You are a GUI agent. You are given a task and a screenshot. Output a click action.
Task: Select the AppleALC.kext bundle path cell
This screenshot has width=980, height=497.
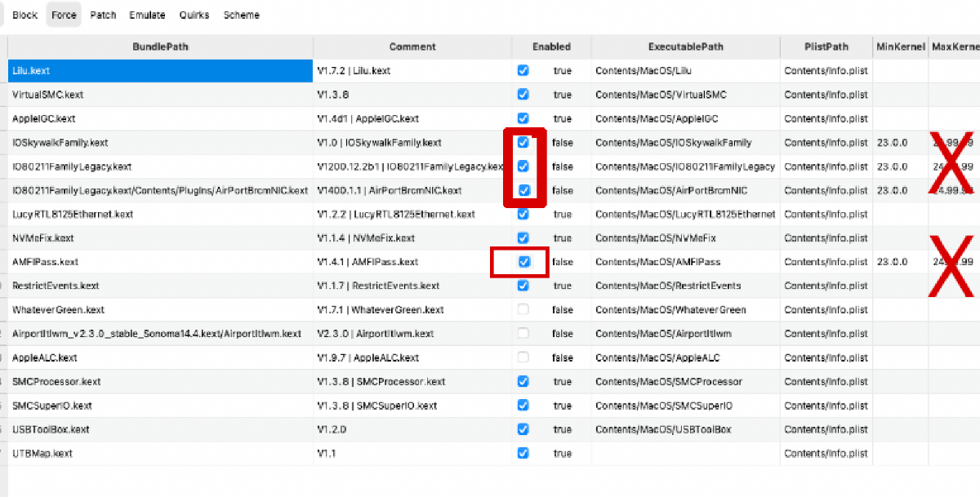160,357
